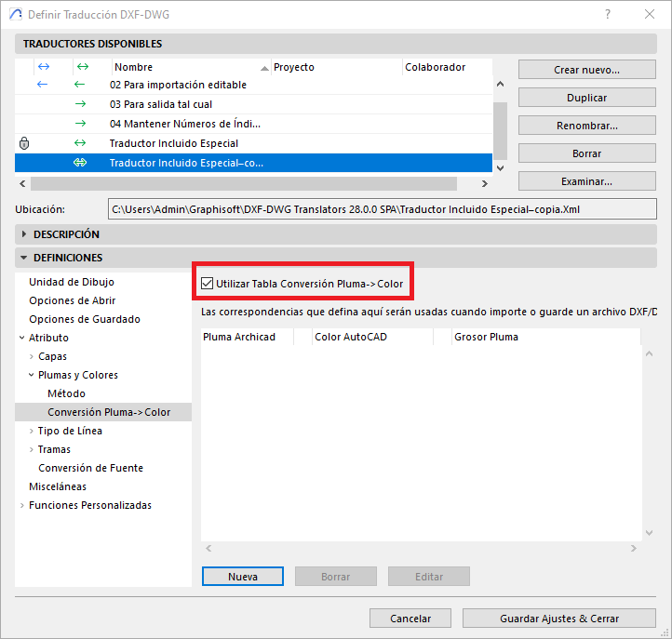672x639 pixels.
Task: Click the green right arrow on 03 Para salida tal cual
Action: 80,104
